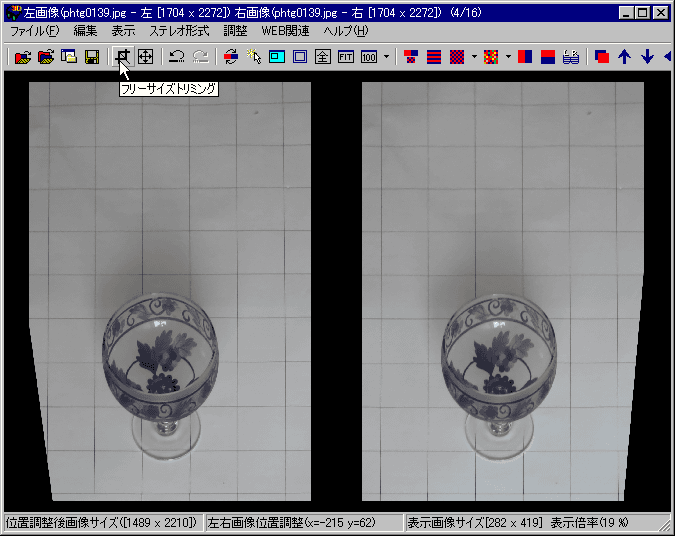Expand dropdown next to color anaglyph icon
675x536 pixels.
pyautogui.click(x=508, y=57)
